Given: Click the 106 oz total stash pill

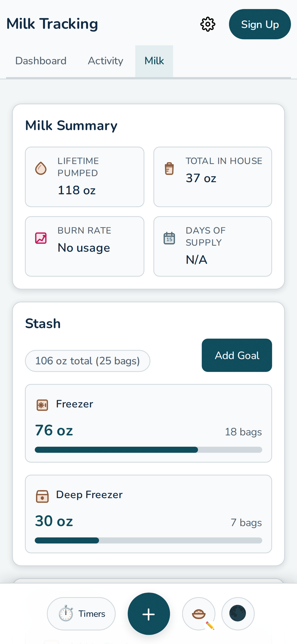Looking at the screenshot, I should (x=87, y=361).
